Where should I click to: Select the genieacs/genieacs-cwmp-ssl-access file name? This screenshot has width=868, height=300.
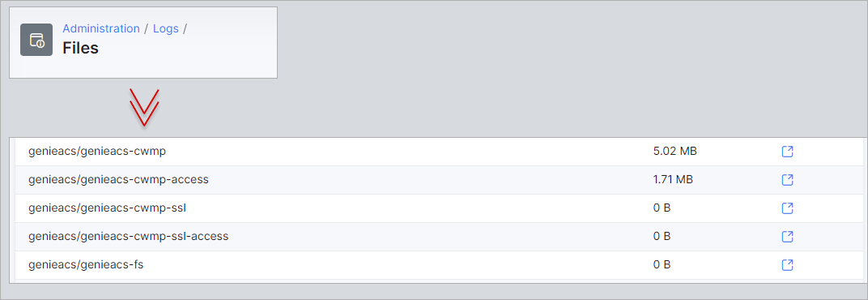[129, 236]
